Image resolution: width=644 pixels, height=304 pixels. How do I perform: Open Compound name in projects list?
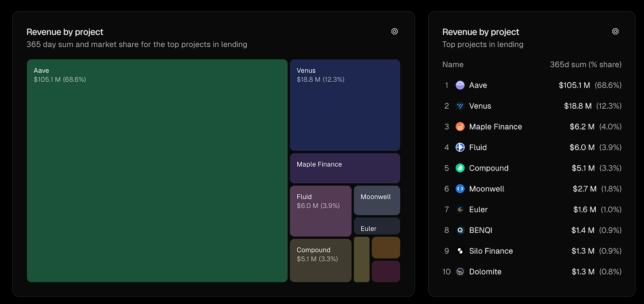point(489,168)
